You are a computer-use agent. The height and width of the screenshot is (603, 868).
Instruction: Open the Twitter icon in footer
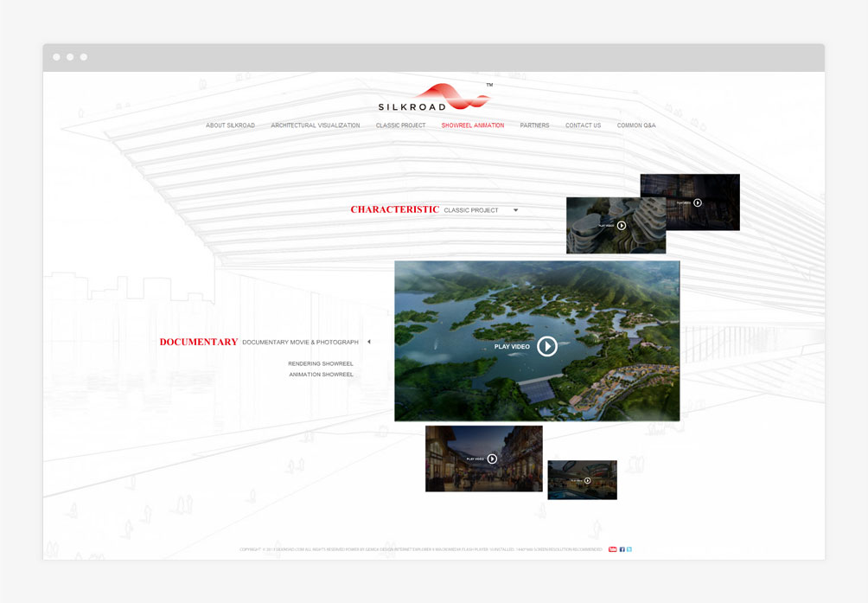tap(629, 549)
